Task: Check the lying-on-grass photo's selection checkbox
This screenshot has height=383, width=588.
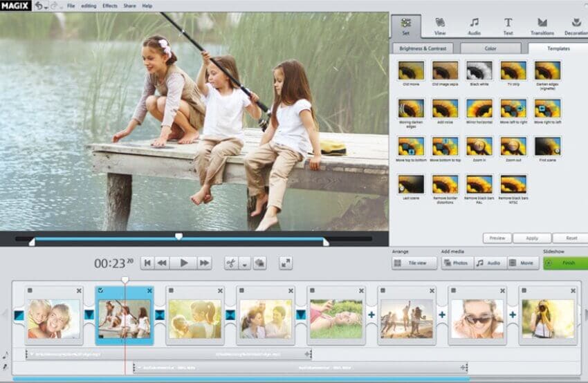Action: [312, 290]
